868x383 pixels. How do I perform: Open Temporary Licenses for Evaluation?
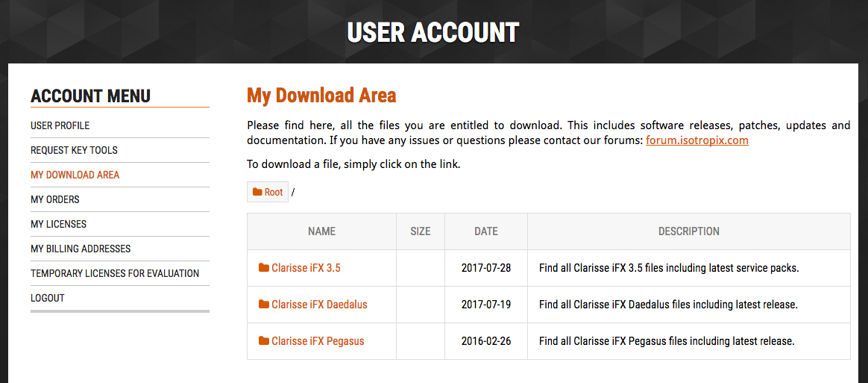click(x=115, y=273)
